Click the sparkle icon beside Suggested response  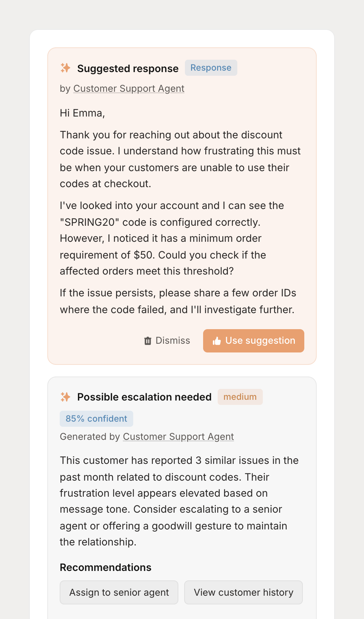[66, 68]
